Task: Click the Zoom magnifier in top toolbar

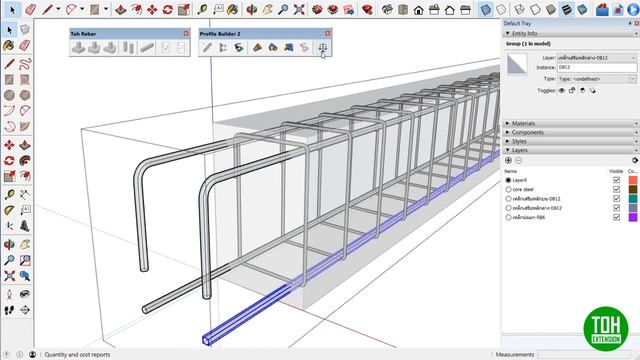Action: [x=283, y=9]
